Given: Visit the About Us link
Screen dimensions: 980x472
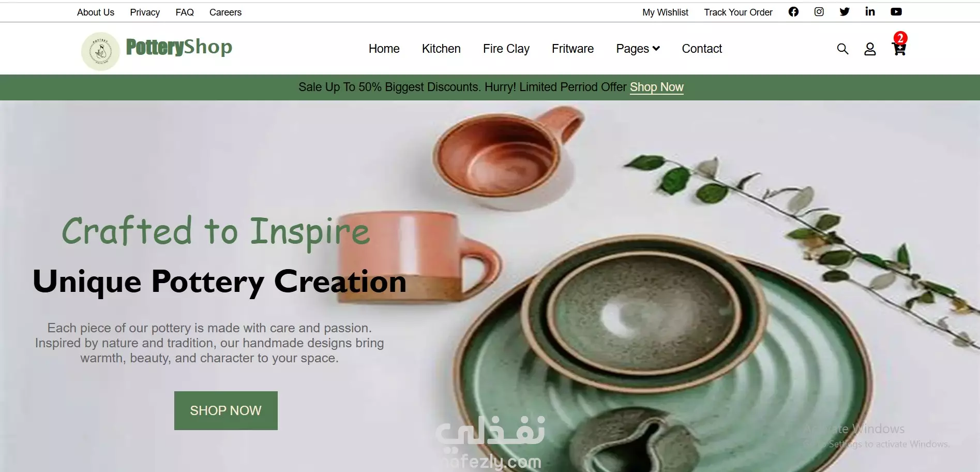Looking at the screenshot, I should 96,12.
